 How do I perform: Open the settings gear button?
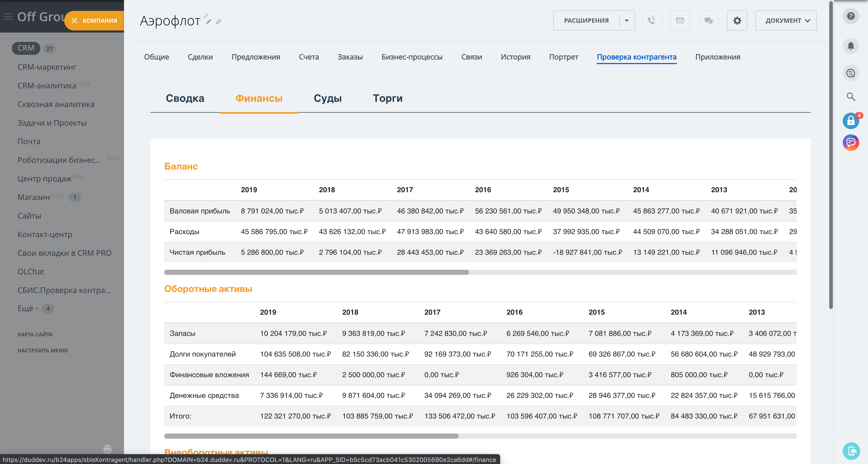tap(737, 21)
